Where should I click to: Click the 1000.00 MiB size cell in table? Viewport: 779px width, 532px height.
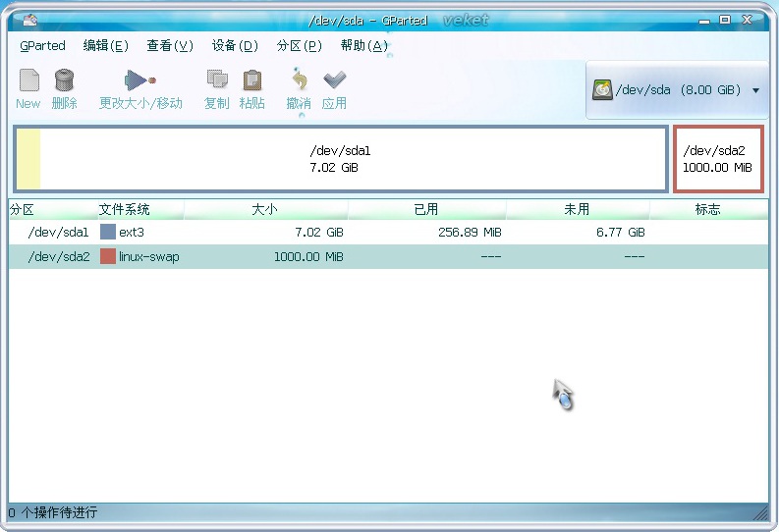coord(308,256)
